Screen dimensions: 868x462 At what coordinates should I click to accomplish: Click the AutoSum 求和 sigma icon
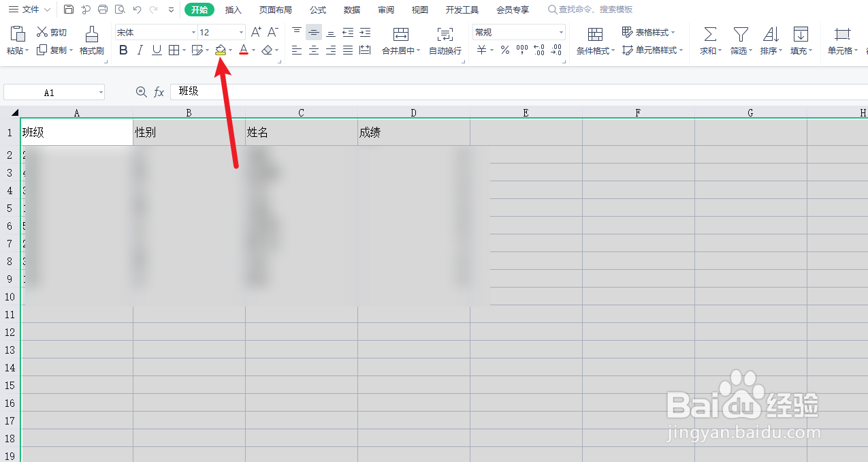click(710, 34)
